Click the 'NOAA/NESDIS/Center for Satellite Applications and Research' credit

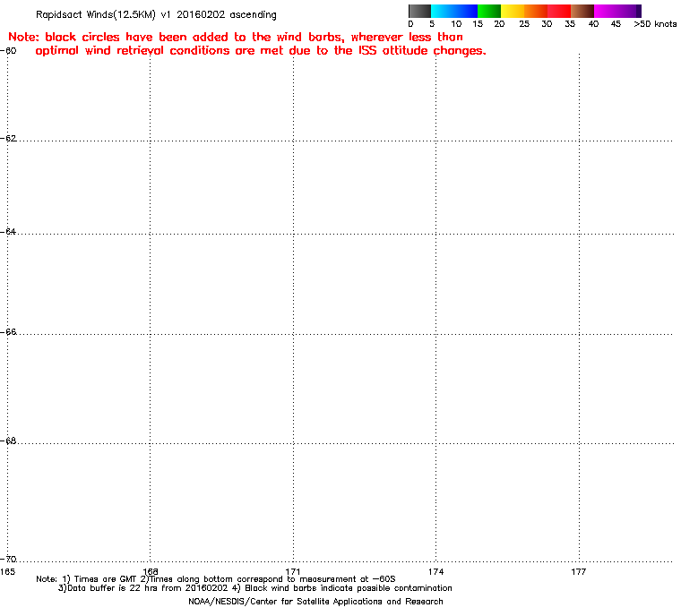(315, 602)
